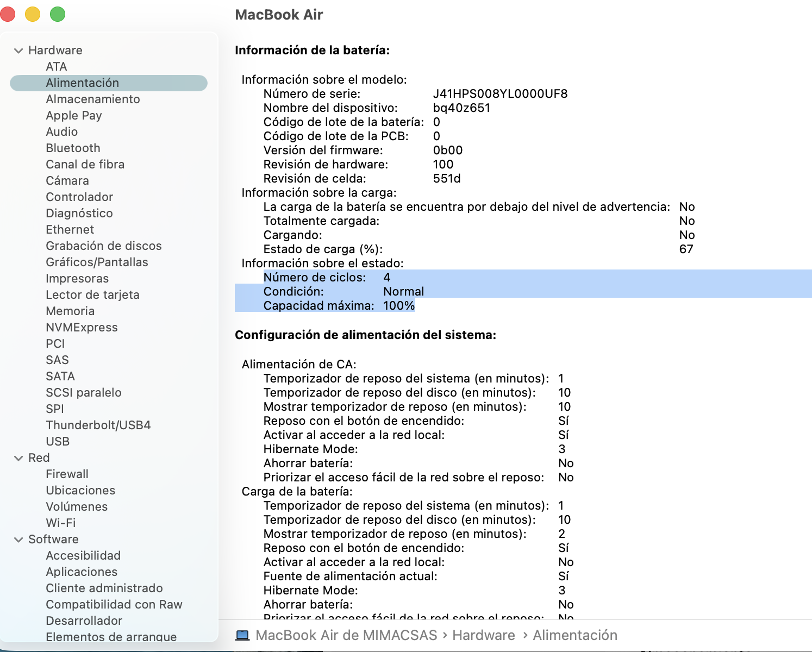Open Grabación de discos
Image resolution: width=812 pixels, height=652 pixels.
(x=104, y=246)
